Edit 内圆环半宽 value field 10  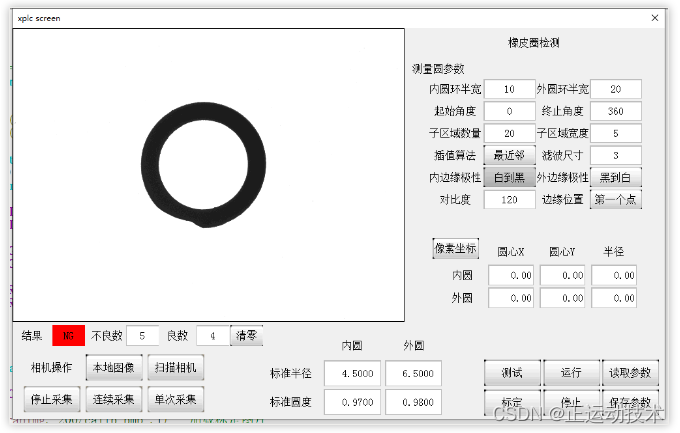509,89
